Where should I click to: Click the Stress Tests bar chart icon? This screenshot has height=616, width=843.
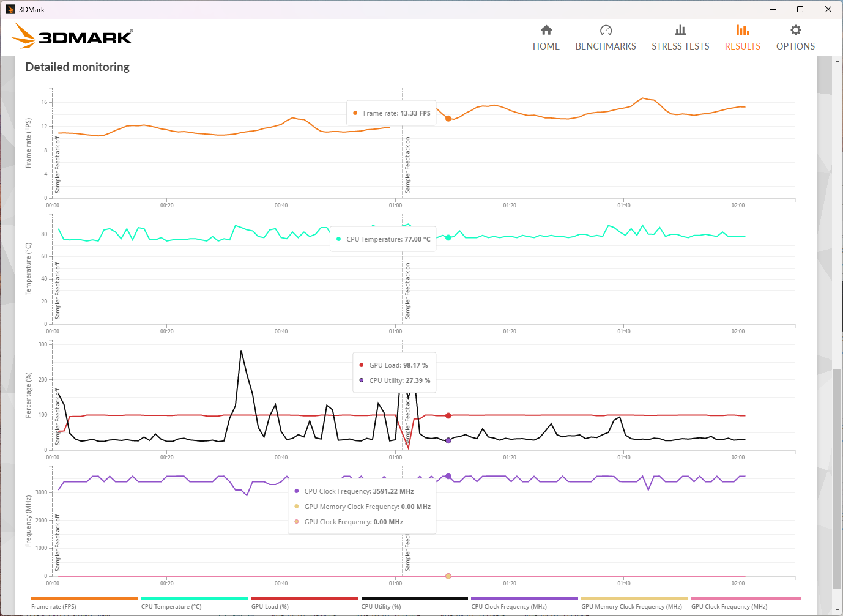click(680, 30)
